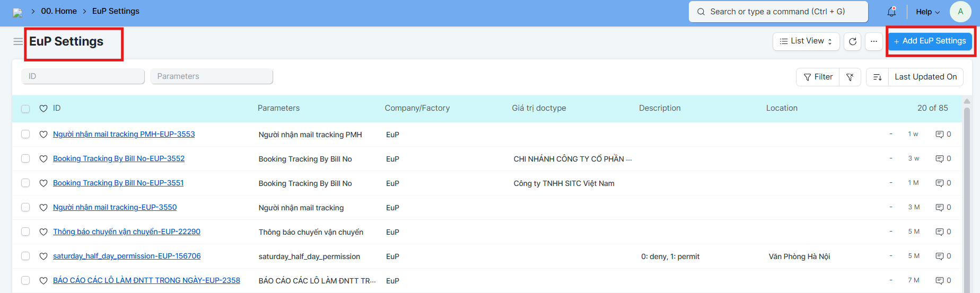Viewport: 980px width, 293px height.
Task: Open the Last Updated On sort dropdown
Action: (x=925, y=77)
